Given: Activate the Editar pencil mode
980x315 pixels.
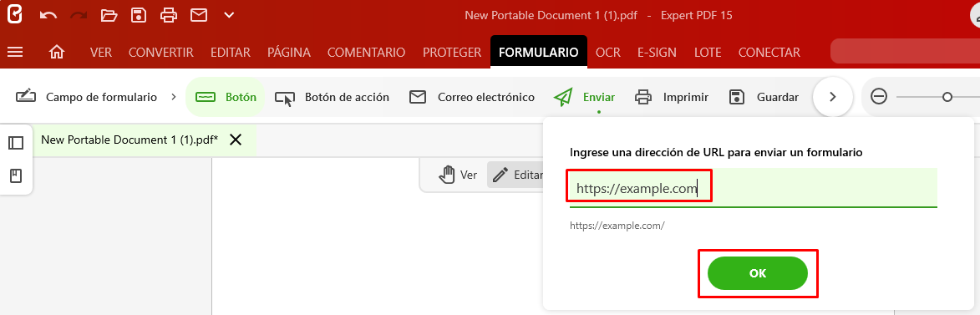Looking at the screenshot, I should [x=516, y=175].
